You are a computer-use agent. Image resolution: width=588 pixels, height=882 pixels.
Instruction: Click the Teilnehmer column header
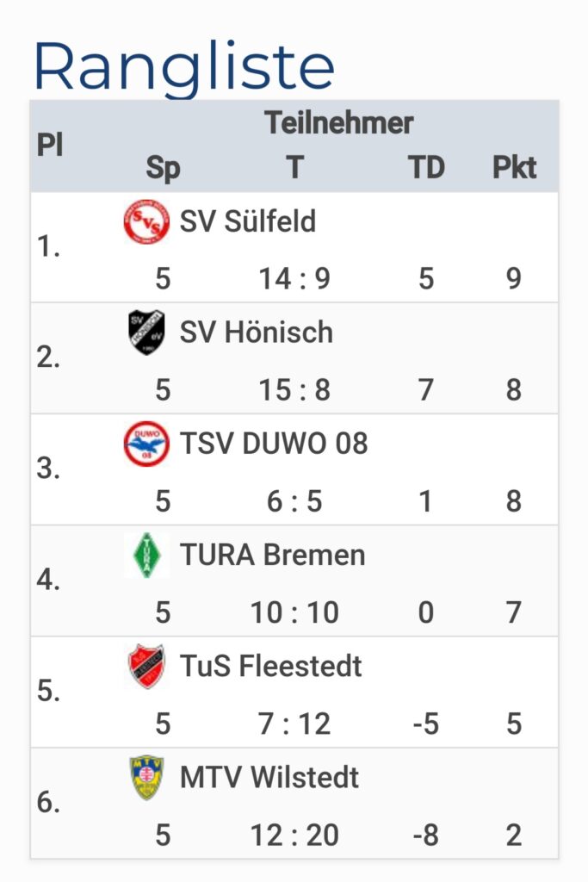tap(339, 122)
